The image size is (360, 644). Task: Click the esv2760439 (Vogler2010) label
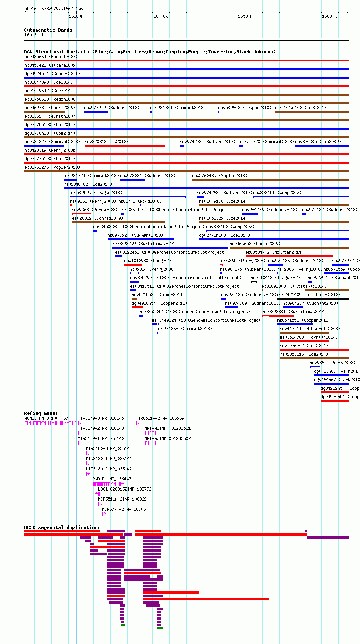click(x=220, y=176)
